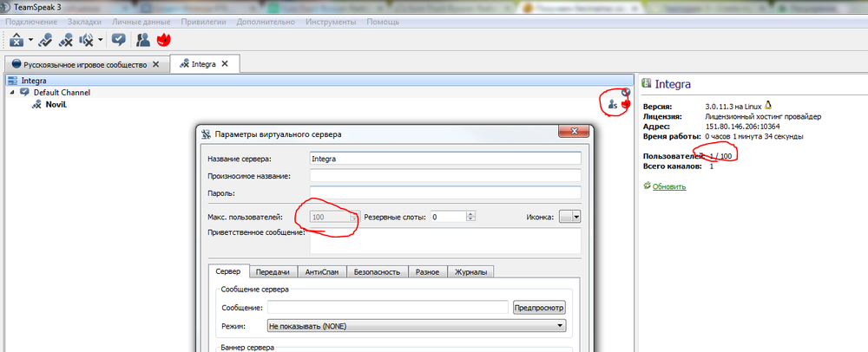Click the Обновить refresh link
Viewport: 868px width, 352px height.
coord(669,186)
